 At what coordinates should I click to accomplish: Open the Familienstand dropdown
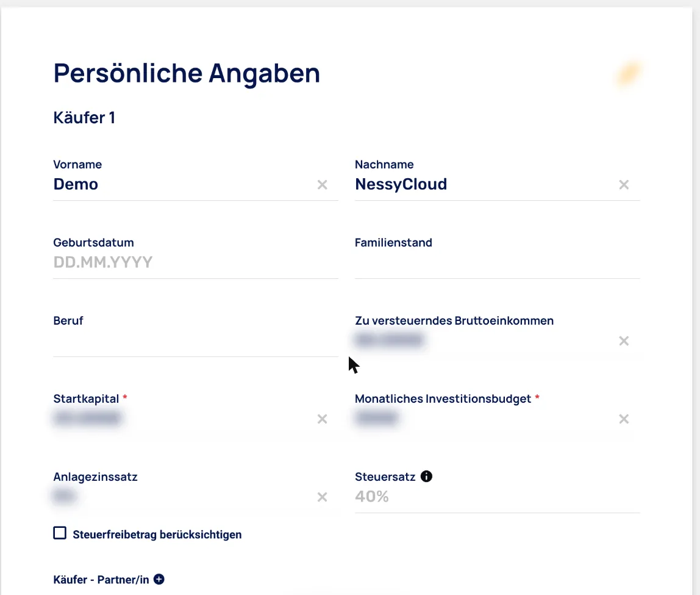click(x=498, y=262)
